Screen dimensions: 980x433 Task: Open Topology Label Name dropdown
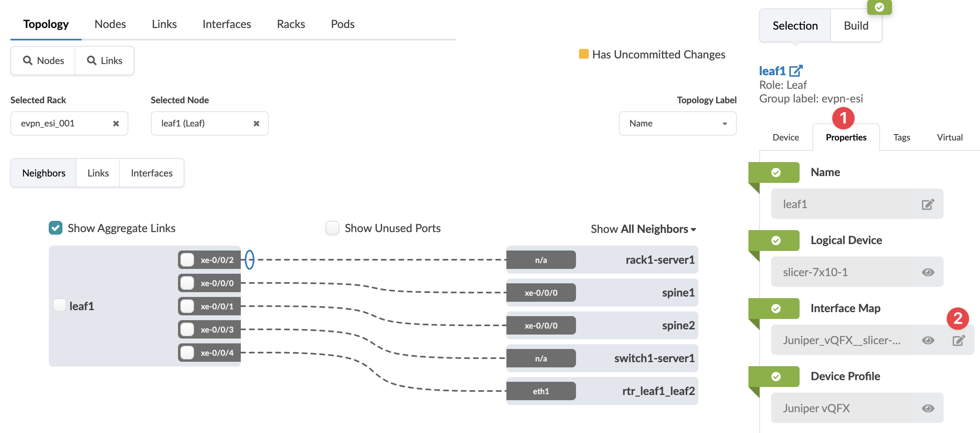pos(677,124)
